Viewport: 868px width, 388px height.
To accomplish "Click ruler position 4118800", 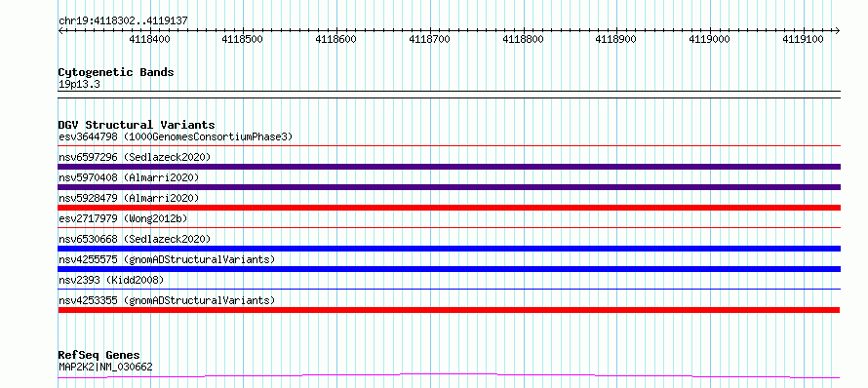I will (x=524, y=39).
